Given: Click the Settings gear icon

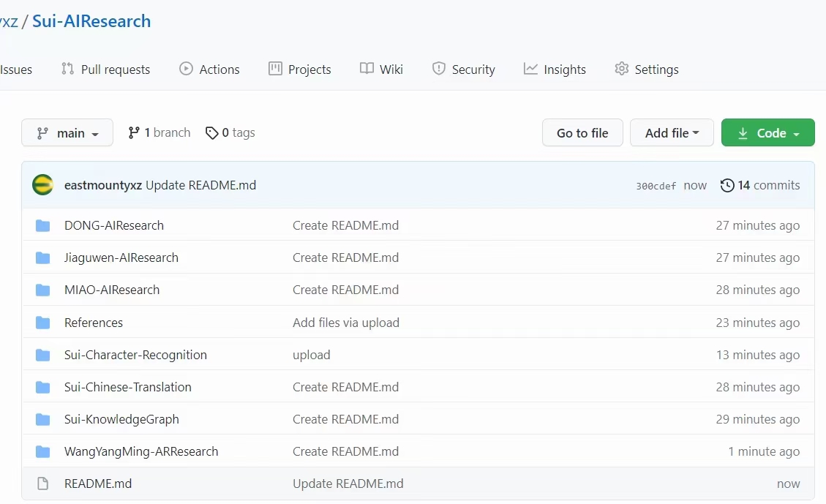Looking at the screenshot, I should [x=622, y=69].
